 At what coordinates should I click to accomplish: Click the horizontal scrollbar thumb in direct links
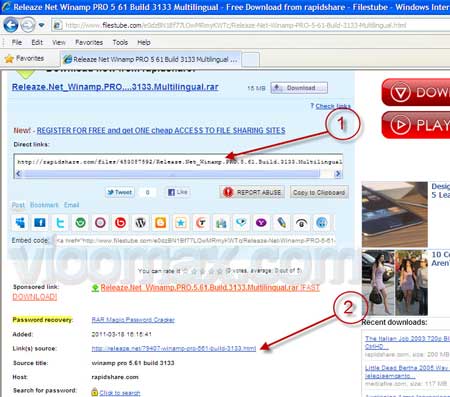[172, 174]
